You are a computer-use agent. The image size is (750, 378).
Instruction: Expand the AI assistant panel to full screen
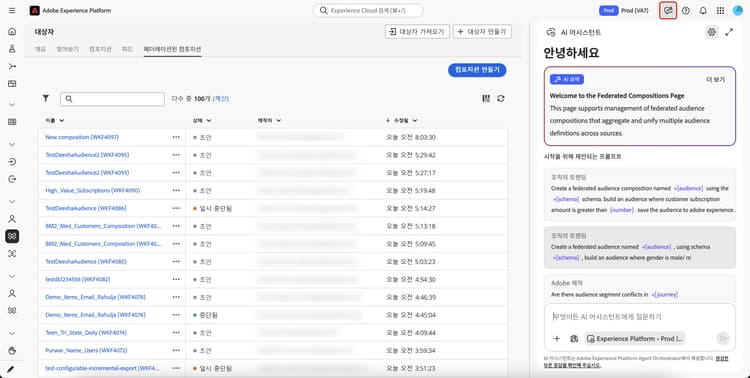tap(729, 32)
